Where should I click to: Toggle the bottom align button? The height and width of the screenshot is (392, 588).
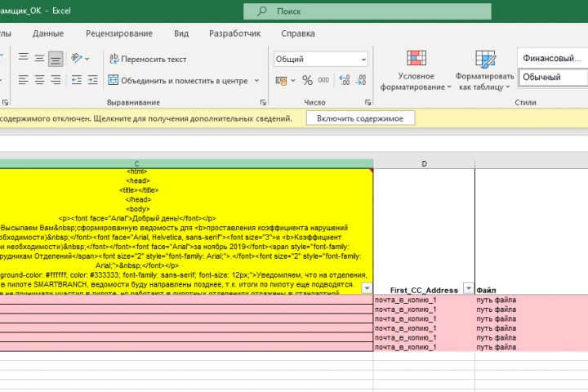tap(56, 59)
